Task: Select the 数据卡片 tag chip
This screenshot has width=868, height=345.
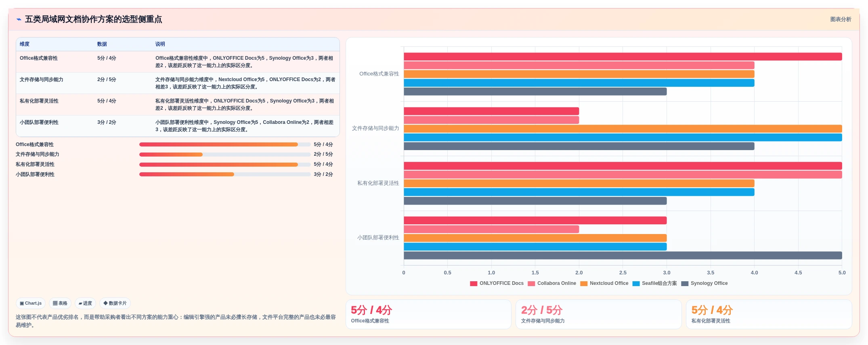Action: coord(115,303)
